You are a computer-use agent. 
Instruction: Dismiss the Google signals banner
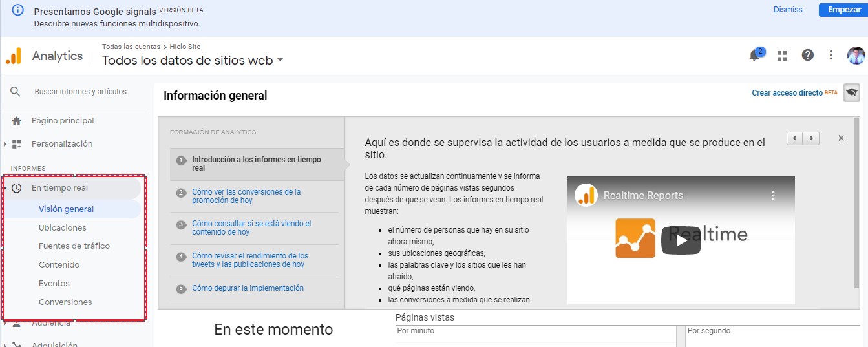[x=787, y=10]
